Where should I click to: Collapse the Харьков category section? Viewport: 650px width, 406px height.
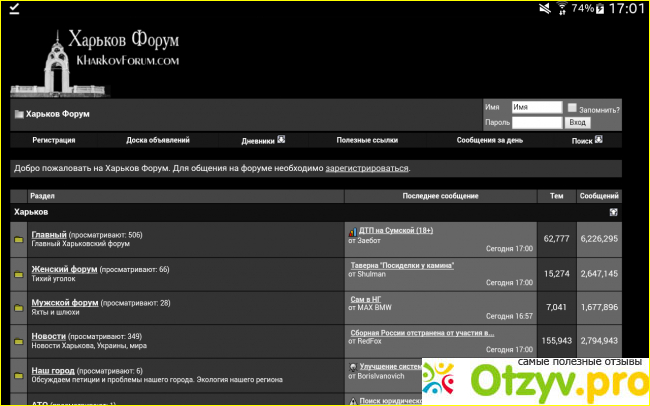613,212
